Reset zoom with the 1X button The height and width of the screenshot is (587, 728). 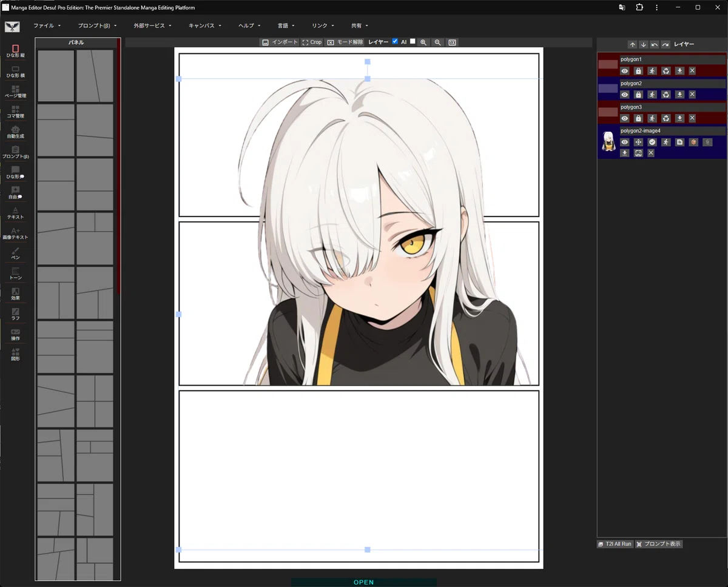pos(453,42)
